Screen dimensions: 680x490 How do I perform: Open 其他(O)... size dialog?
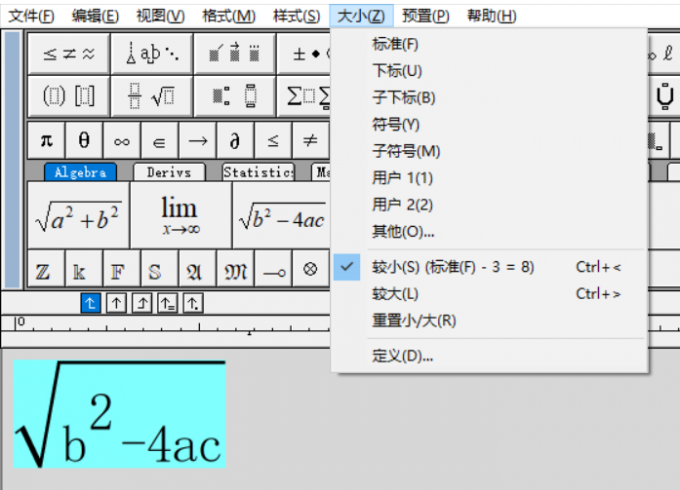(489, 232)
